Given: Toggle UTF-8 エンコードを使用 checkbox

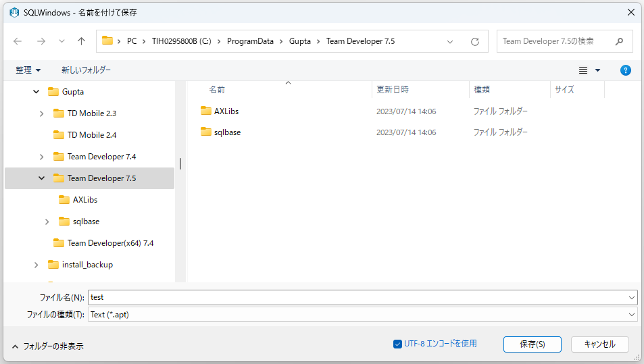Looking at the screenshot, I should coord(397,344).
